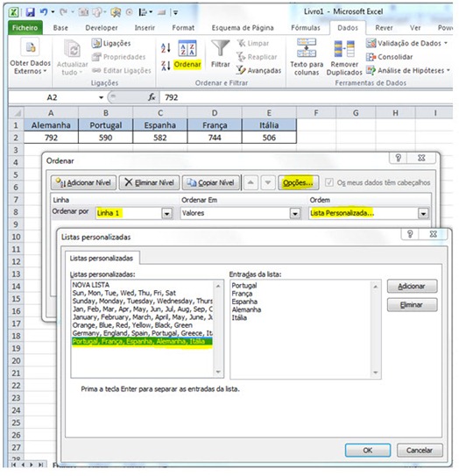Switch to the Base tab
459x476 pixels.
(60, 28)
